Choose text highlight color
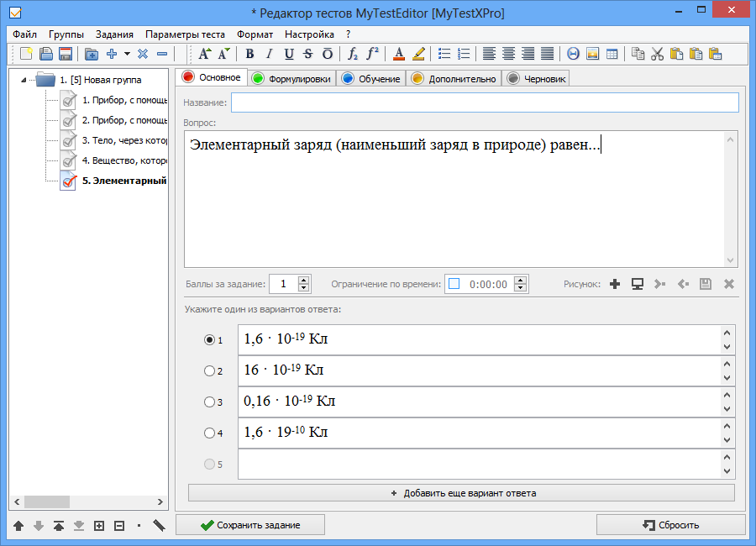 [x=418, y=54]
